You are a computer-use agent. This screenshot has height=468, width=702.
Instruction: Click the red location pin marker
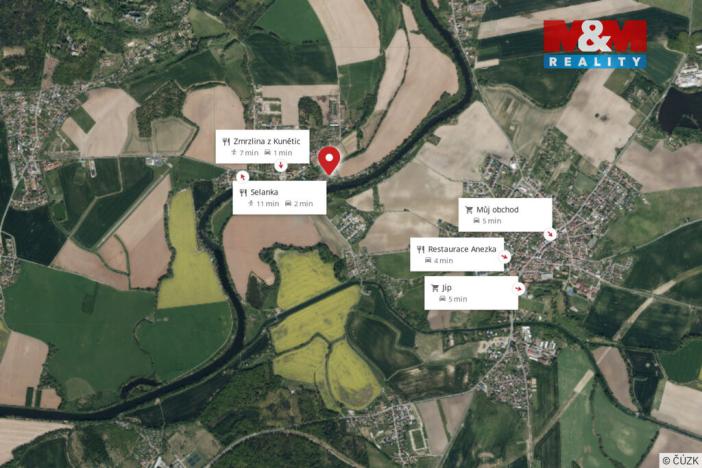(x=329, y=160)
